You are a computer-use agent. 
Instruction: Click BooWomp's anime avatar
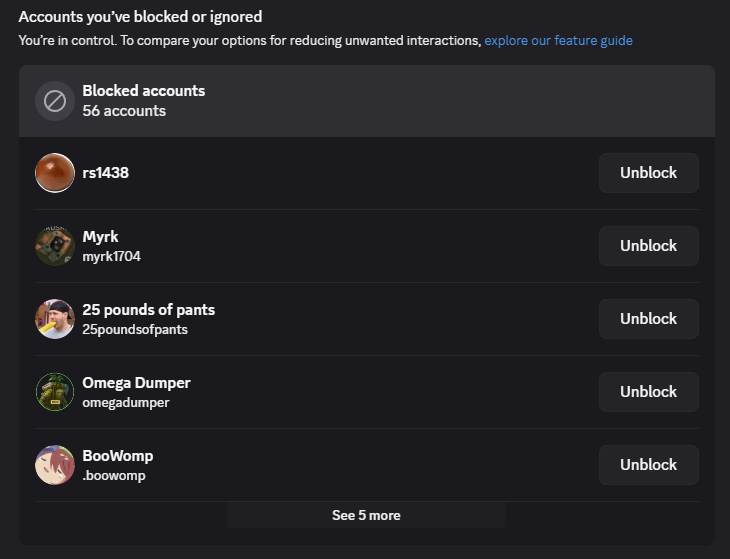(55, 465)
